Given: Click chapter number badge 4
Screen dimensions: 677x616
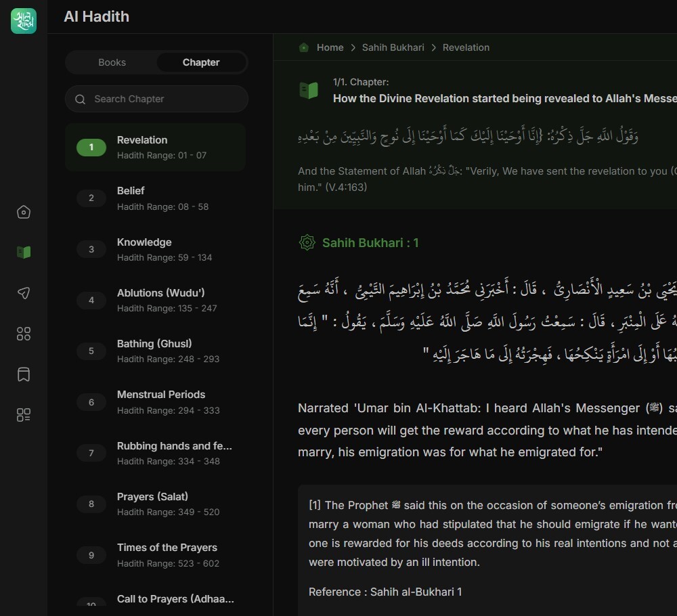Looking at the screenshot, I should click(x=91, y=300).
